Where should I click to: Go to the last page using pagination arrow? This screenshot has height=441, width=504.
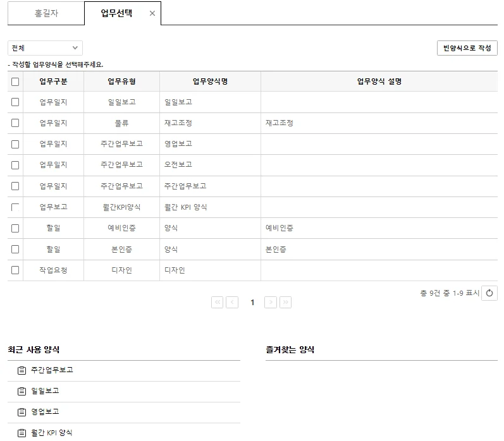285,303
